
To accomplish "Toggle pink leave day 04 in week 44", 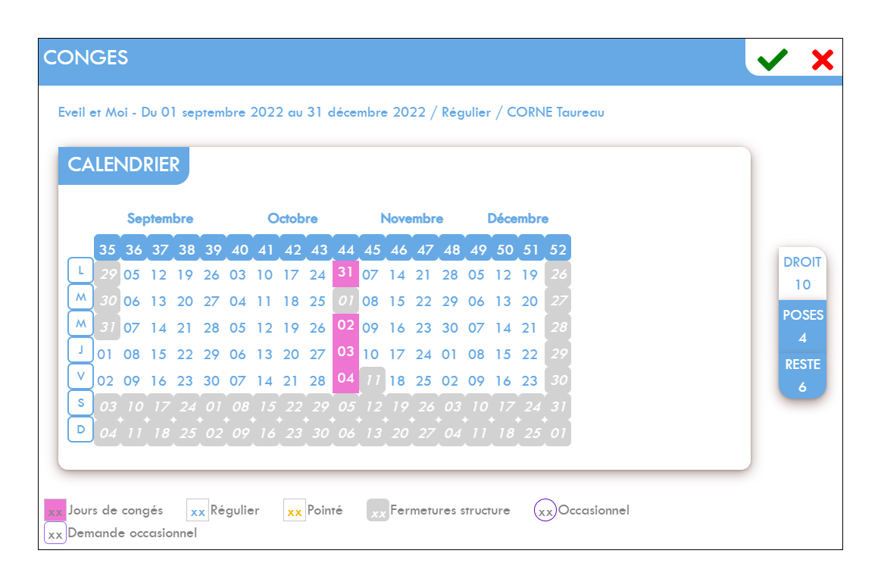I will click(345, 380).
